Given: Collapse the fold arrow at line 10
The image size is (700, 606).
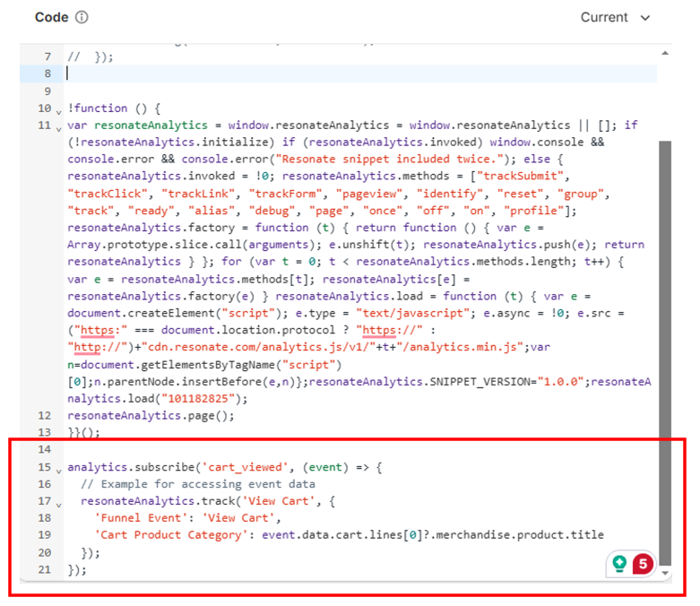Looking at the screenshot, I should (58, 112).
